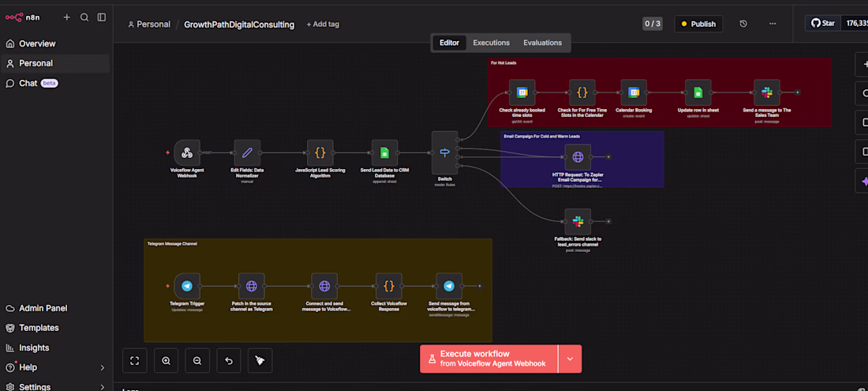Viewport: 868px width, 391px height.
Task: Click the 0 / 3 badge
Action: click(652, 24)
